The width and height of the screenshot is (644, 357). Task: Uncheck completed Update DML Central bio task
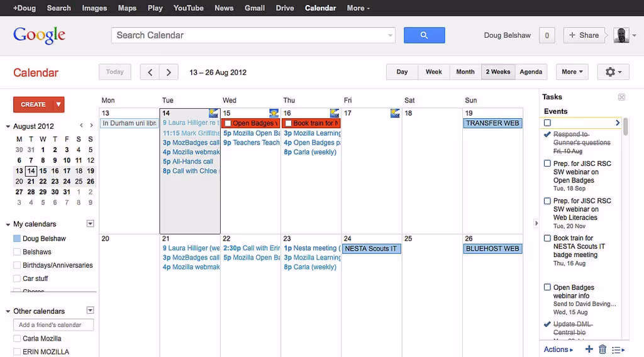click(547, 324)
